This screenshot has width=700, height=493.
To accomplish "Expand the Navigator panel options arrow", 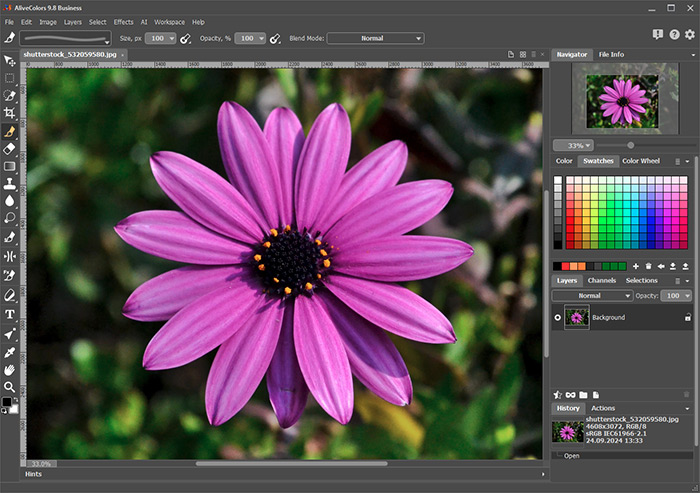I will (693, 55).
